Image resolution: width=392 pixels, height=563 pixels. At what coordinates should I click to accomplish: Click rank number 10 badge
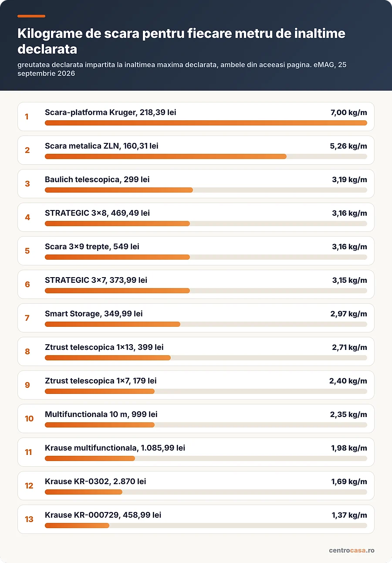[29, 419]
